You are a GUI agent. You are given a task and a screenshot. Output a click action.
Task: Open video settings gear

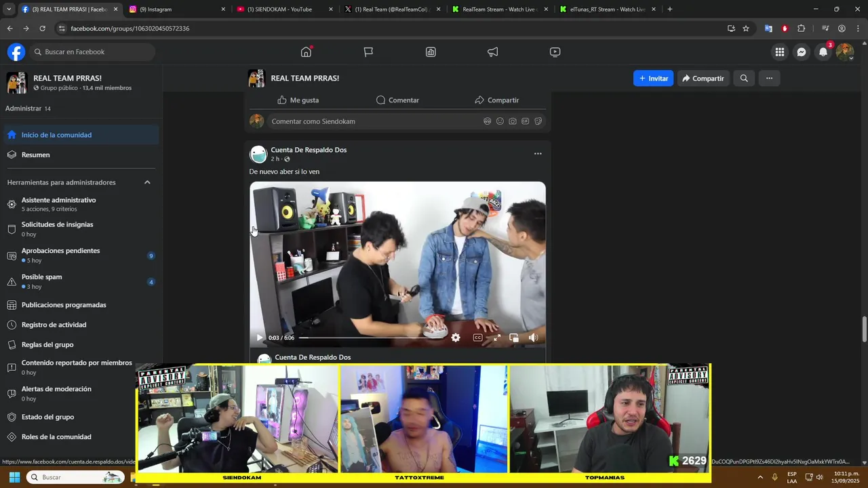pos(456,338)
